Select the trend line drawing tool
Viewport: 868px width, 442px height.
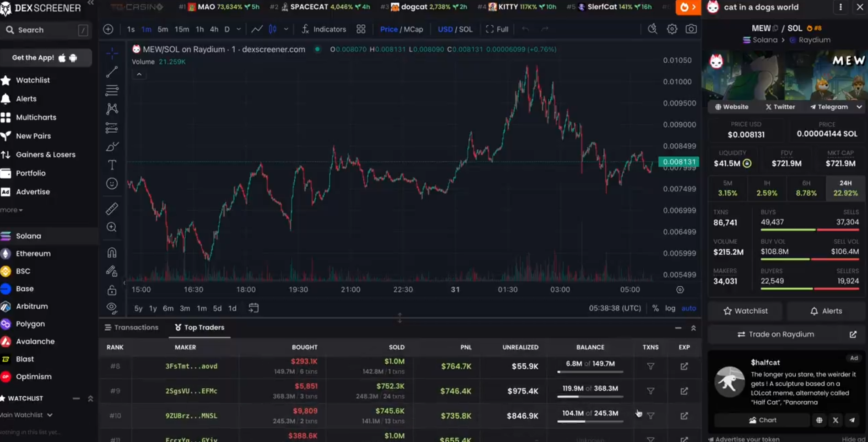coord(112,72)
